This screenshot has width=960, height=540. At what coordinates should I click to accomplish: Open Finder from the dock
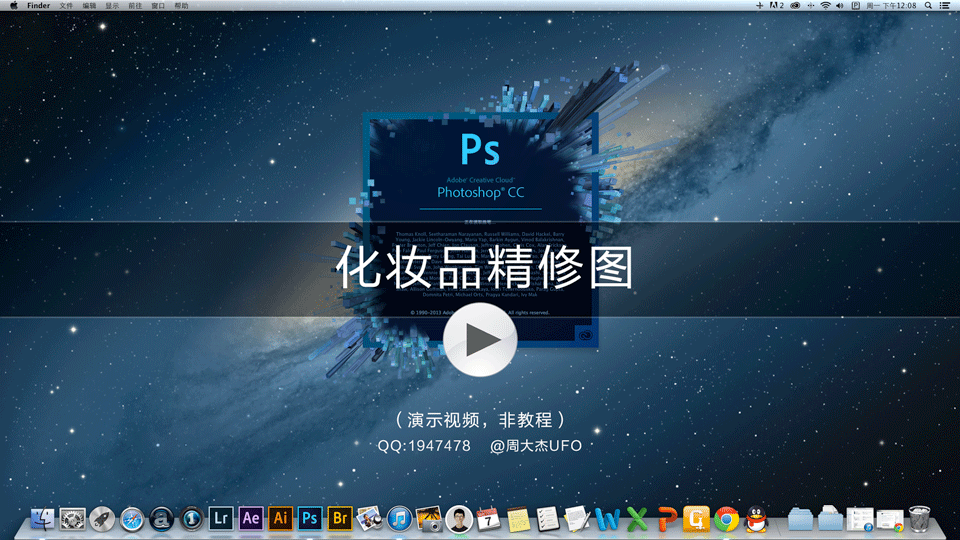tap(42, 519)
